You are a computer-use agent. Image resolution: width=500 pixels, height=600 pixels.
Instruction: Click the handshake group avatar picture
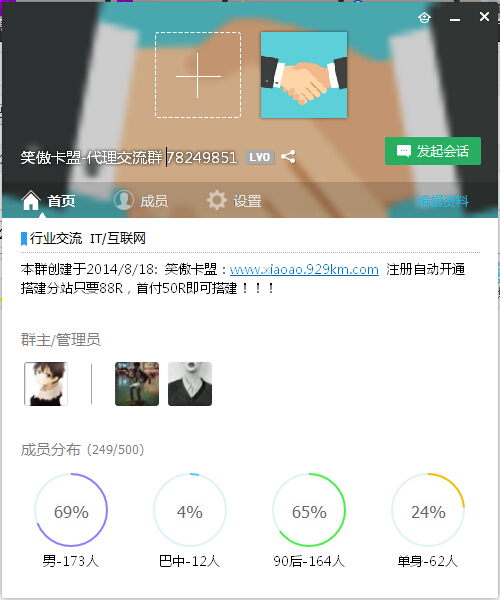click(304, 75)
